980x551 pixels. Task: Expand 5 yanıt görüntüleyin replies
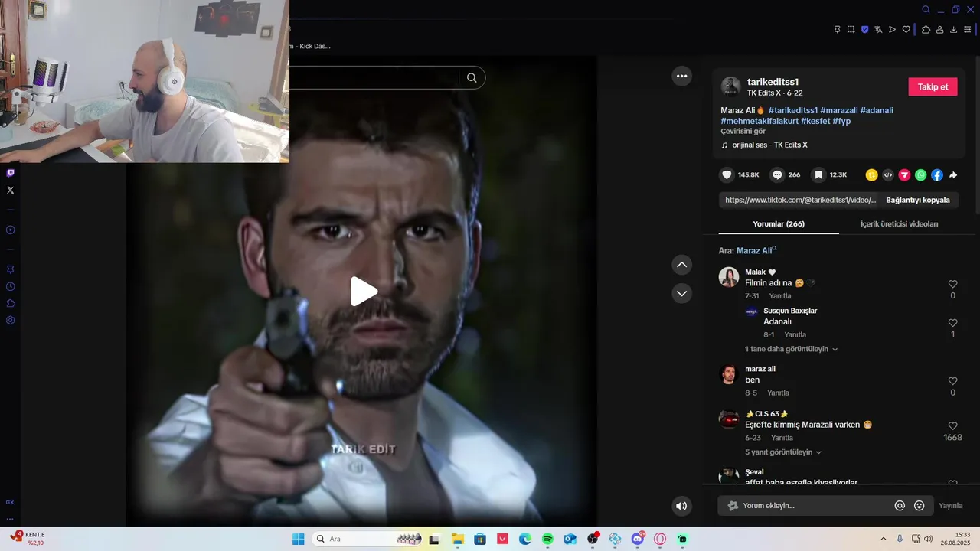coord(782,452)
